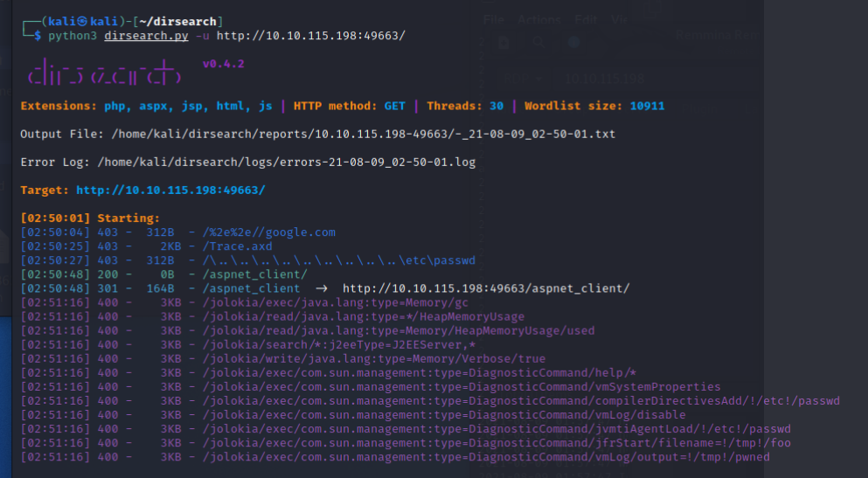Click the v0.4.2 version label
Screen dimensions: 868x478
[223, 64]
